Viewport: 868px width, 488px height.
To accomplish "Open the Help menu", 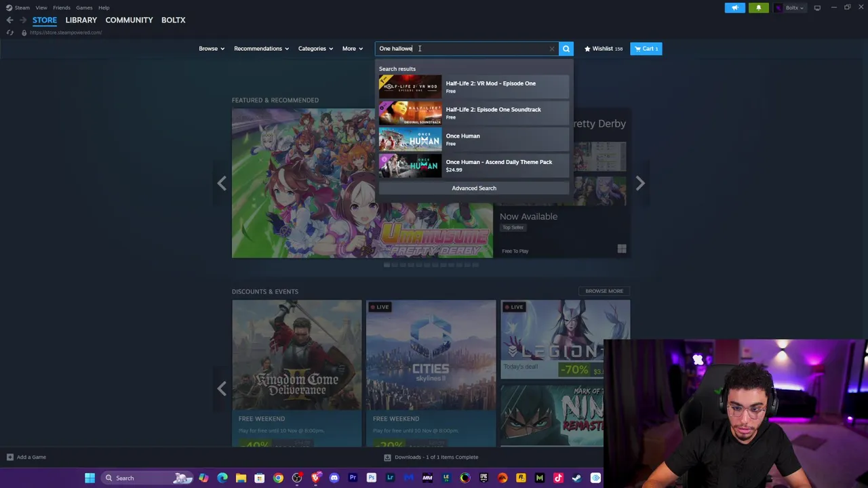I will coord(104,7).
